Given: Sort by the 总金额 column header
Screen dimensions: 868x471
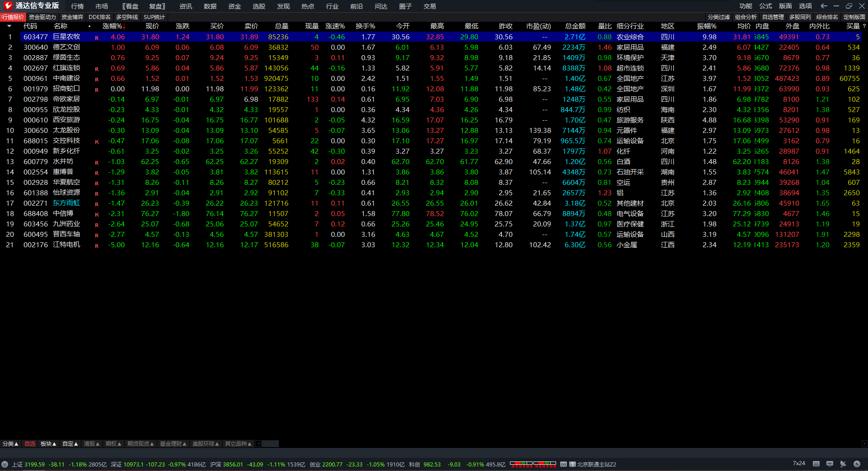Looking at the screenshot, I should click(575, 26).
